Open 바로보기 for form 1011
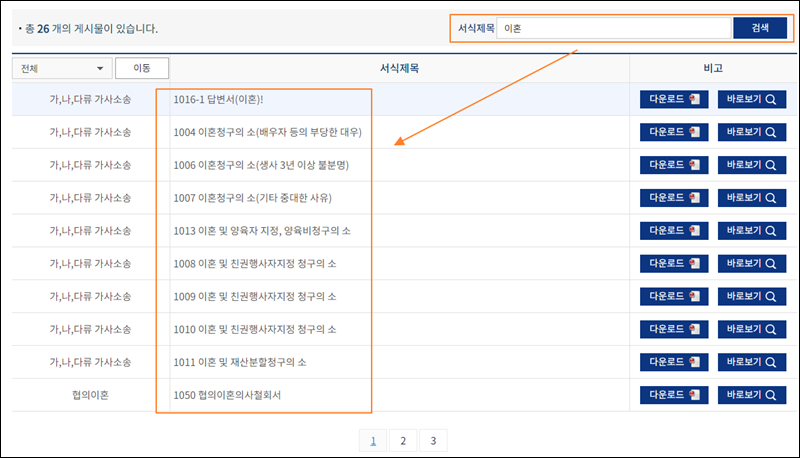 coord(752,362)
